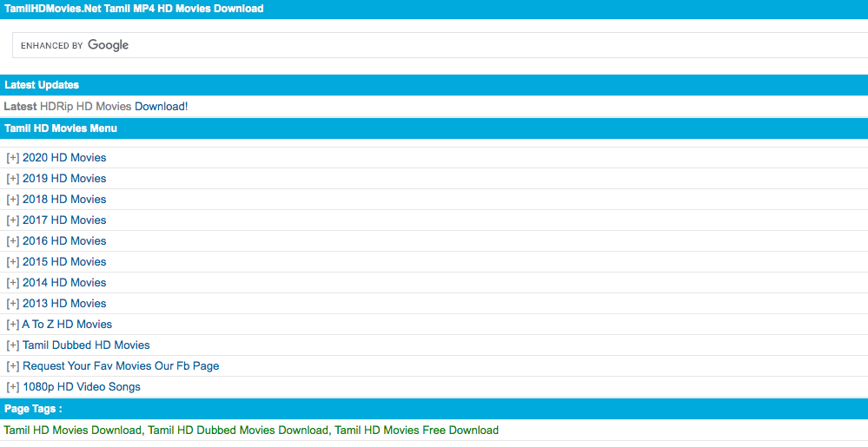Open Tamil HD Dubbed Movies Download tag
868x447 pixels.
coord(238,431)
